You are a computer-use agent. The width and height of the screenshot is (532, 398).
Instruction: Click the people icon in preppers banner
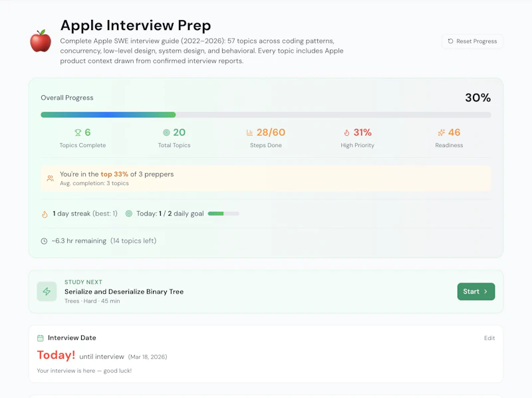51,178
